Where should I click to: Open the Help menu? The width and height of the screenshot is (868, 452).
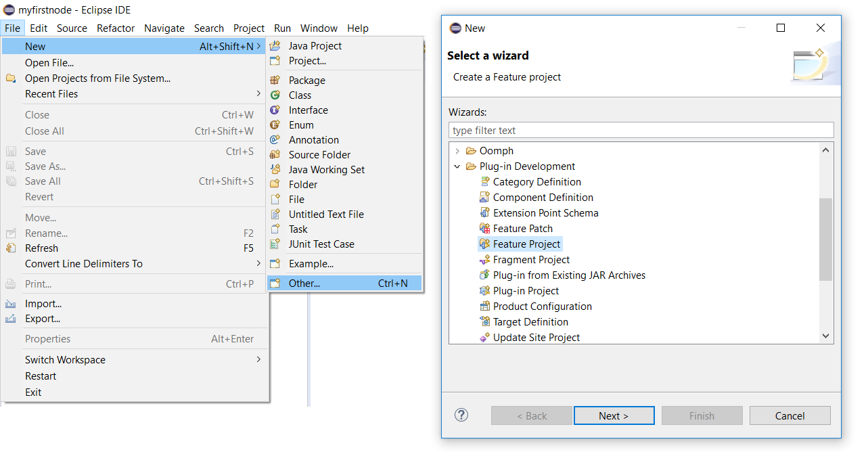(358, 28)
